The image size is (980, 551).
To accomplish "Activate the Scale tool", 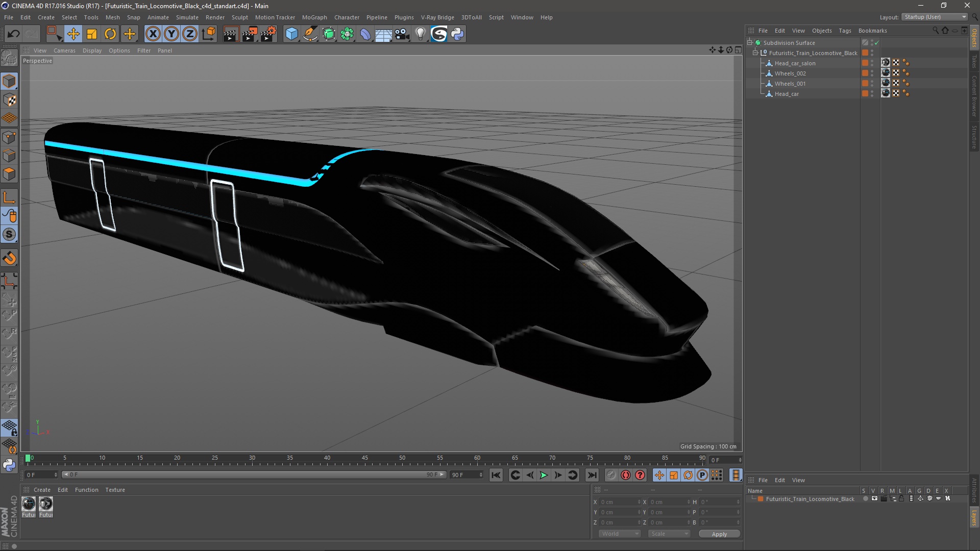I will click(x=92, y=34).
